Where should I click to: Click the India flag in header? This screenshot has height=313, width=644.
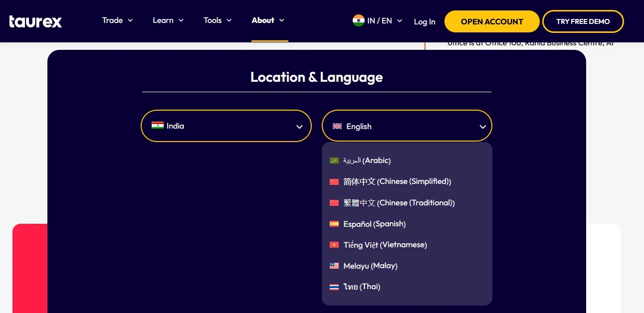pos(358,20)
